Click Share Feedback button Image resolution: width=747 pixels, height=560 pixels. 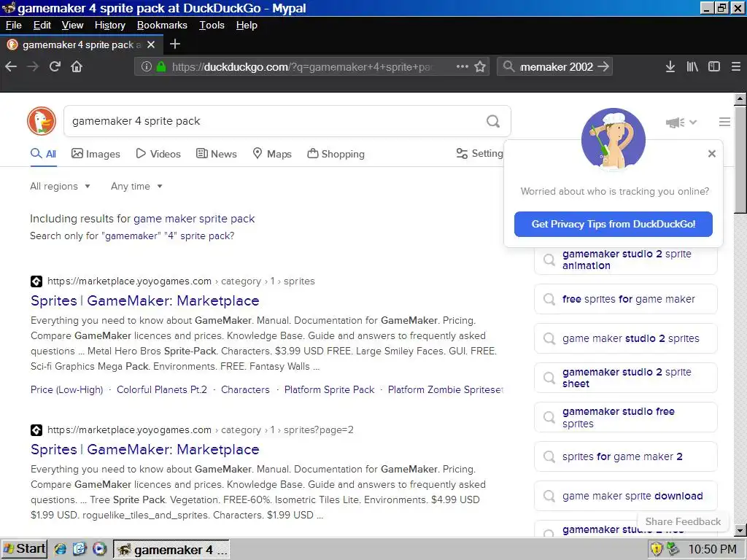[683, 521]
